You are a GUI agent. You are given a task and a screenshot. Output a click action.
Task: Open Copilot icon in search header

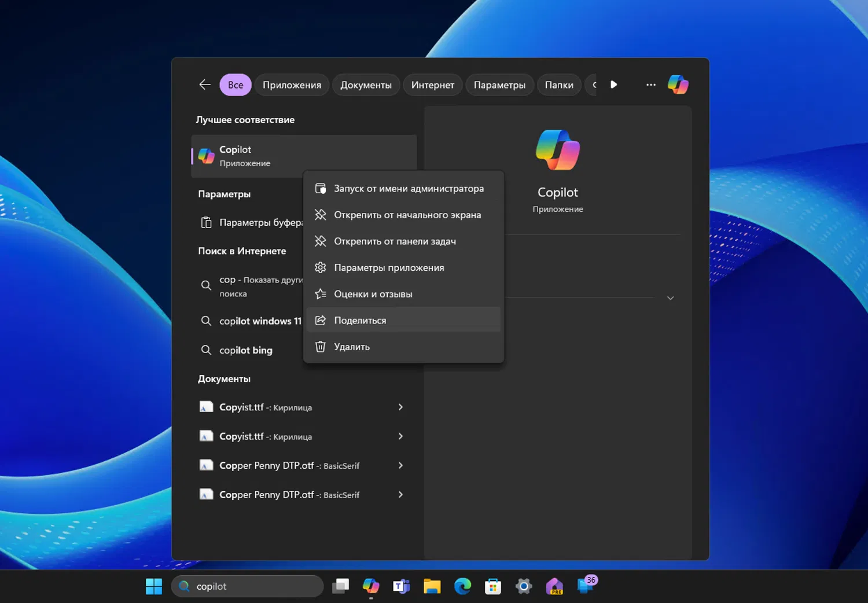click(x=678, y=84)
